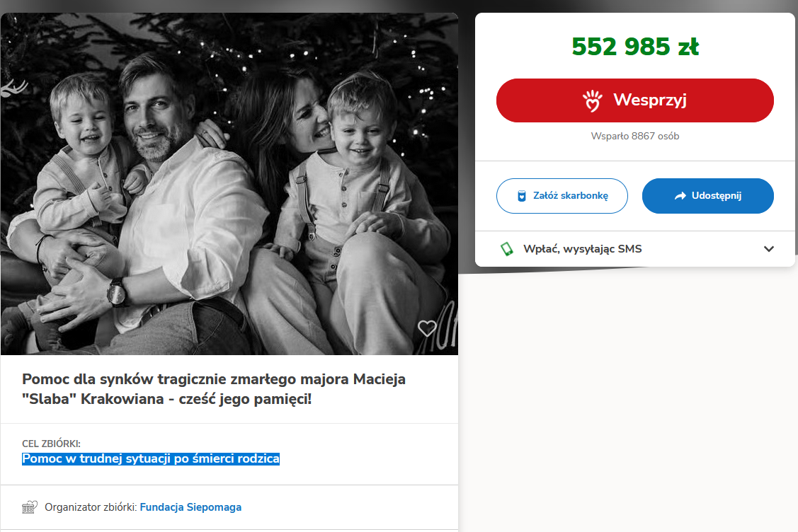
Task: Open the Załóż skarbonkę button
Action: point(562,196)
